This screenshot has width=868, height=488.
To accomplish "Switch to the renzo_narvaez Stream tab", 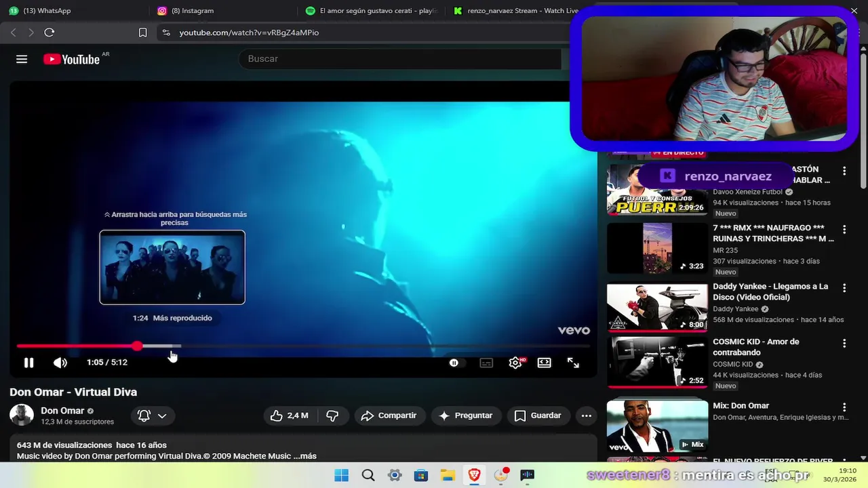I will point(517,11).
